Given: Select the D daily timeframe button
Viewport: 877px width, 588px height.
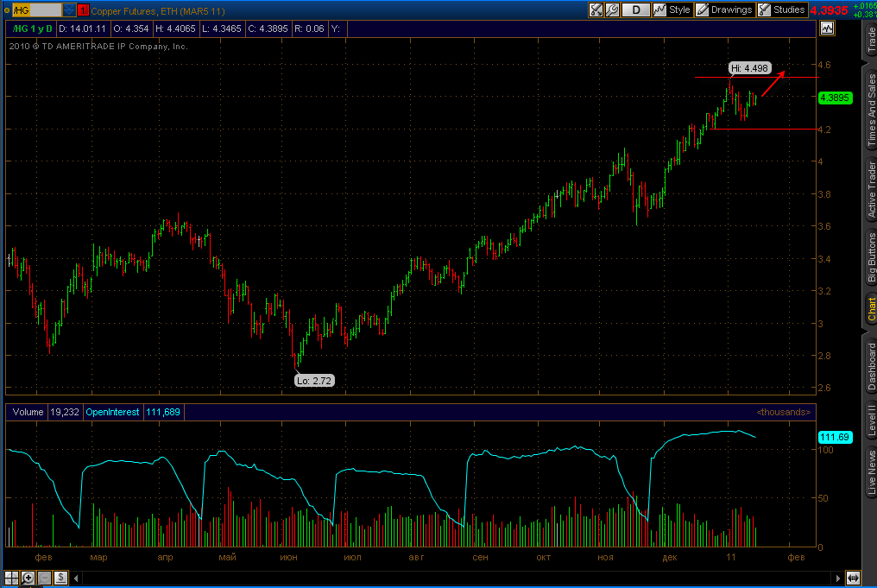Looking at the screenshot, I should pyautogui.click(x=636, y=9).
